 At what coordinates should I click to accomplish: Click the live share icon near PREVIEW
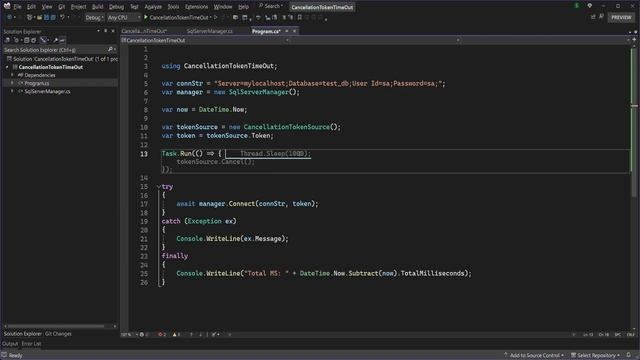(593, 17)
